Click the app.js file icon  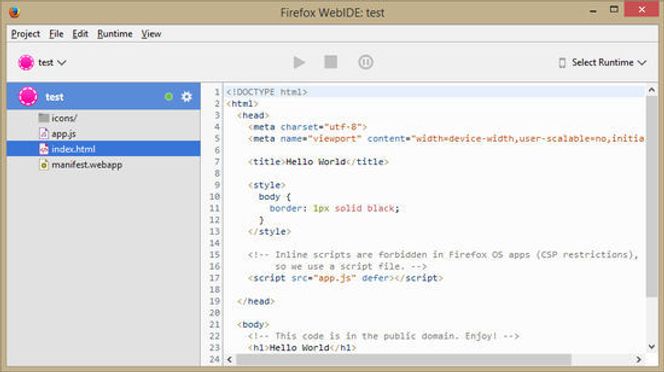pyautogui.click(x=44, y=133)
